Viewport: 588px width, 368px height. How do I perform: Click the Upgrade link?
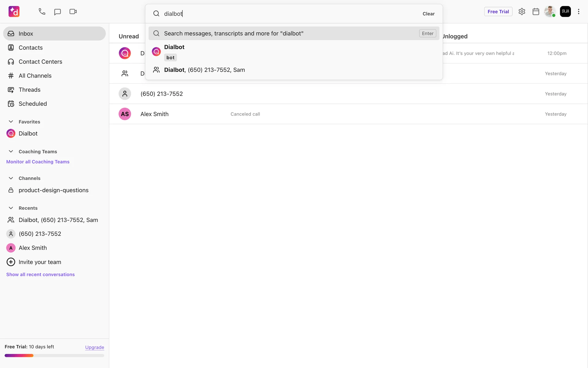94,347
